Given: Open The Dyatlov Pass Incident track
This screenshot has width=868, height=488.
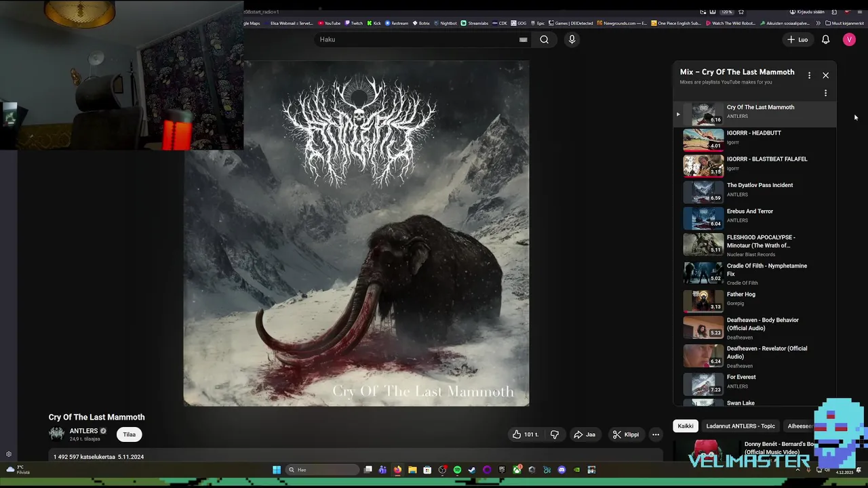Looking at the screenshot, I should (755, 192).
